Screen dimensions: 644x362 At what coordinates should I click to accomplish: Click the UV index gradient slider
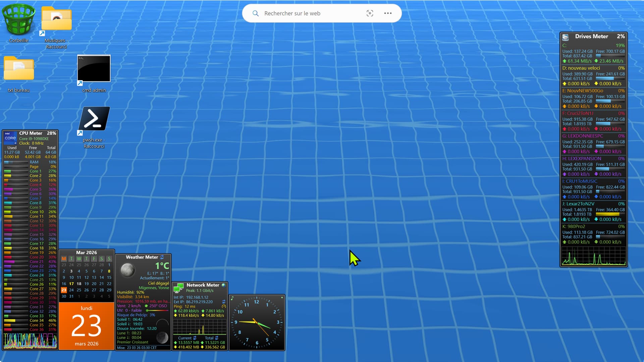[158, 310]
